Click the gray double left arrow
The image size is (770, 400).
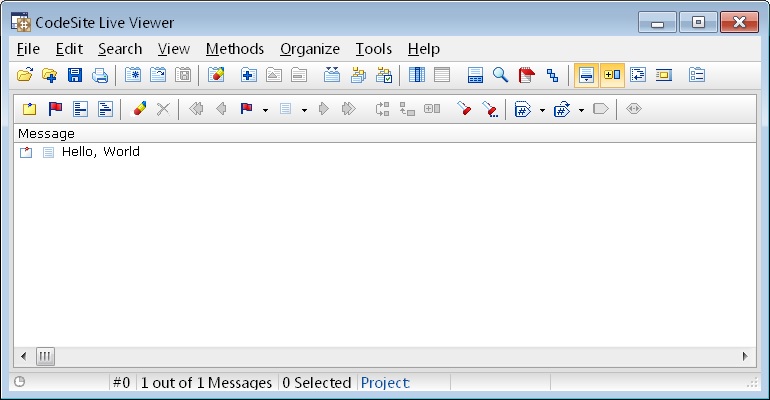pyautogui.click(x=196, y=108)
